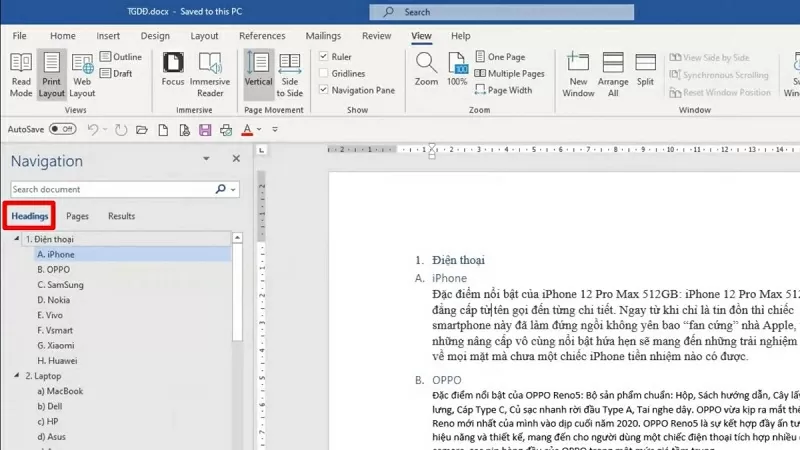Image resolution: width=800 pixels, height=450 pixels.
Task: Click the Search document input field
Action: 110,189
